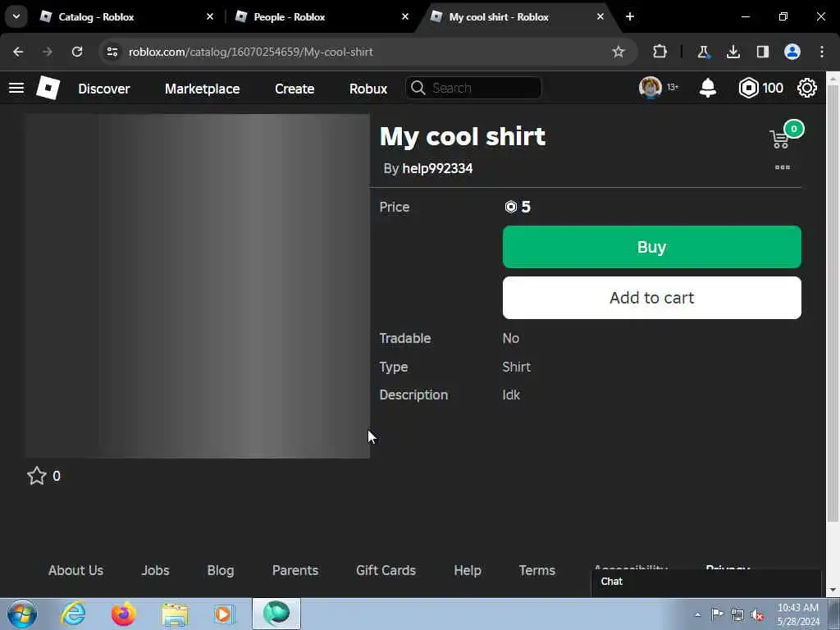The image size is (840, 630).
Task: Open the network tray icon
Action: [x=737, y=614]
